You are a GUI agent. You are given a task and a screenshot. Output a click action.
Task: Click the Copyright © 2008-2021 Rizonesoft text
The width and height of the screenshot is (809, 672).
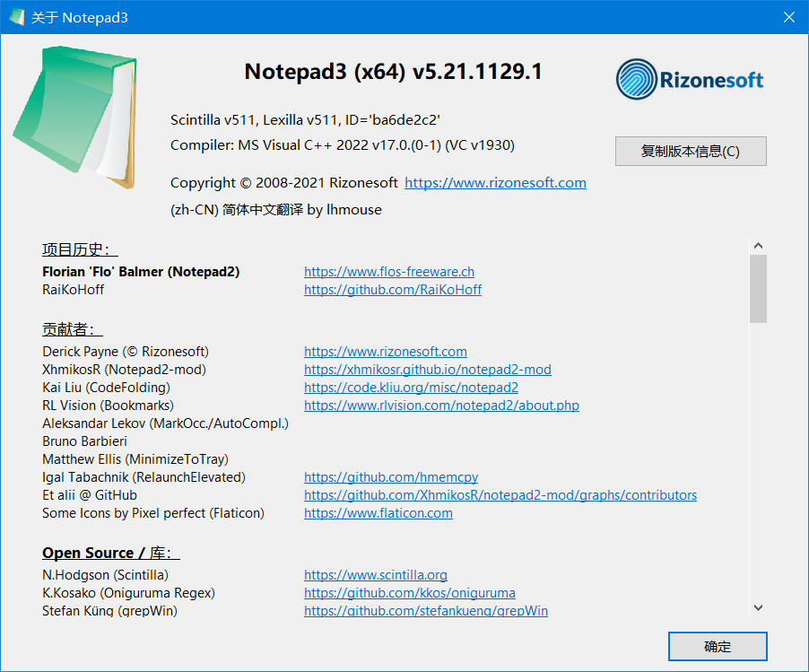tap(283, 183)
